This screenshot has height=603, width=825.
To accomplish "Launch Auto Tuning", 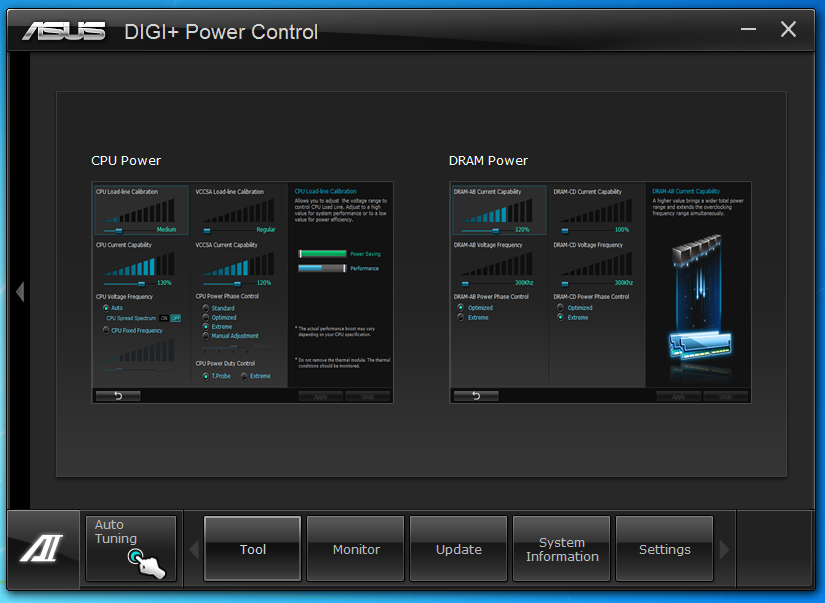I will coord(130,548).
